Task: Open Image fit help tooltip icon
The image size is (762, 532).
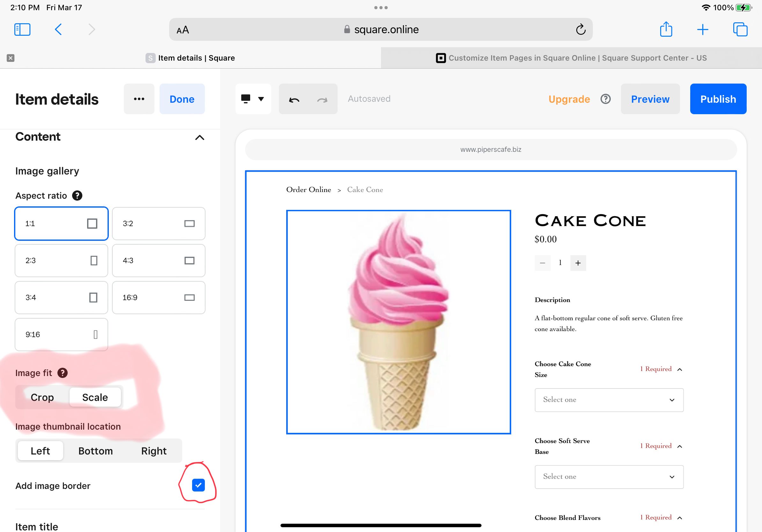Action: pos(63,373)
